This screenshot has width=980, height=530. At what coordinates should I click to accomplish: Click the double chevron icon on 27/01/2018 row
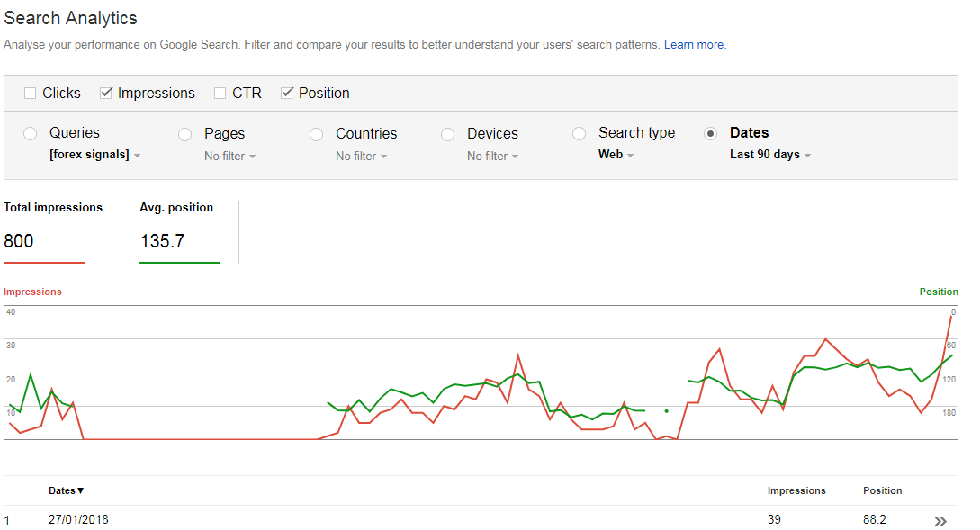coord(940,521)
